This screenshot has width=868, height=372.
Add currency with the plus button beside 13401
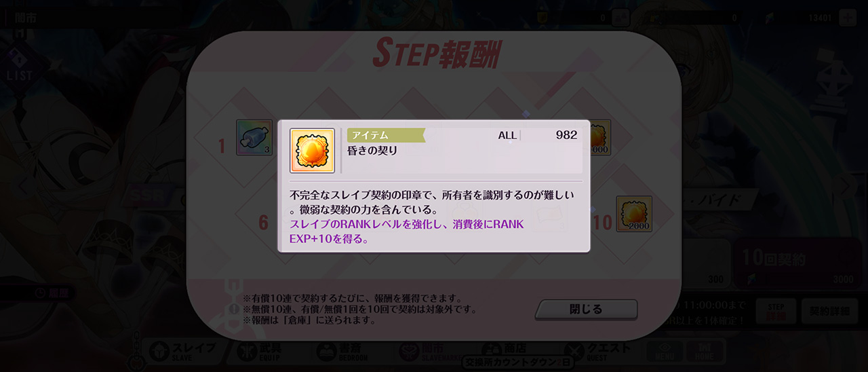pyautogui.click(x=848, y=18)
